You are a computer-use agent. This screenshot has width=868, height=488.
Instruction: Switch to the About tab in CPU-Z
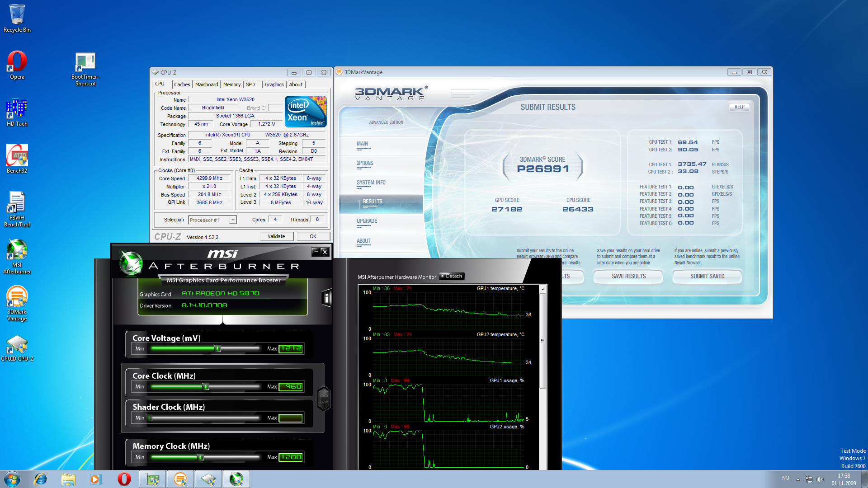click(x=296, y=84)
